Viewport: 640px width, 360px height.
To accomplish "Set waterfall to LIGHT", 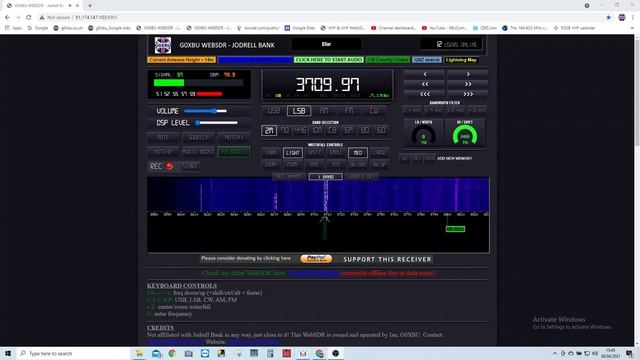I will pos(293,153).
